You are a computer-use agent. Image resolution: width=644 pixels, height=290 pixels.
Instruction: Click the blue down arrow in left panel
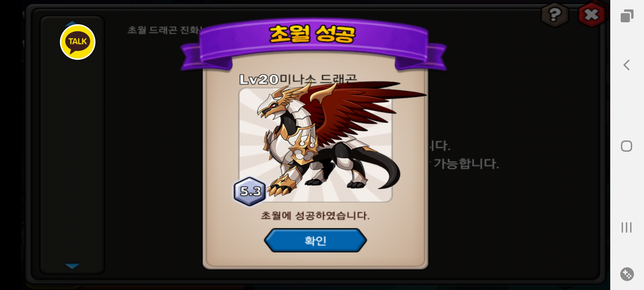pyautogui.click(x=72, y=266)
